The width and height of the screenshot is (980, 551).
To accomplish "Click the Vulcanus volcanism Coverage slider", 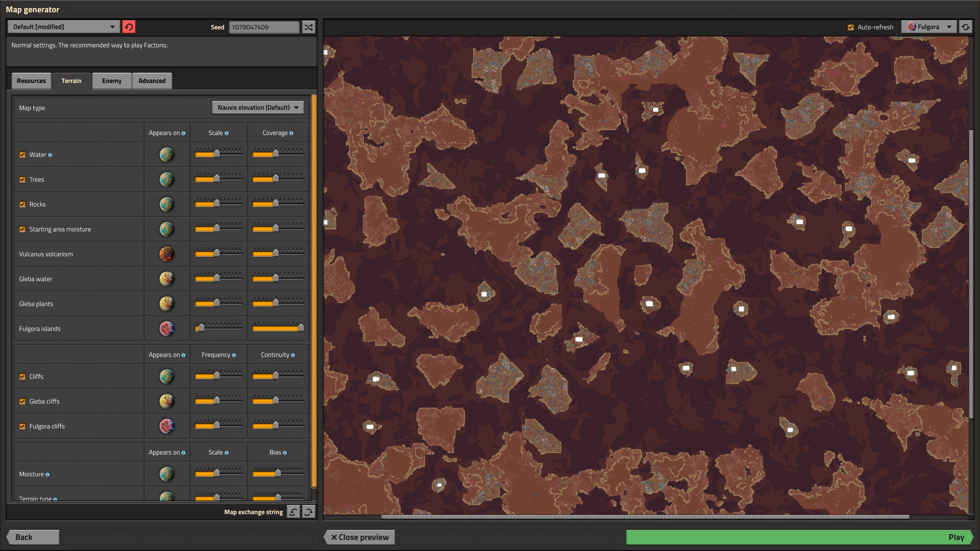I will pyautogui.click(x=278, y=253).
